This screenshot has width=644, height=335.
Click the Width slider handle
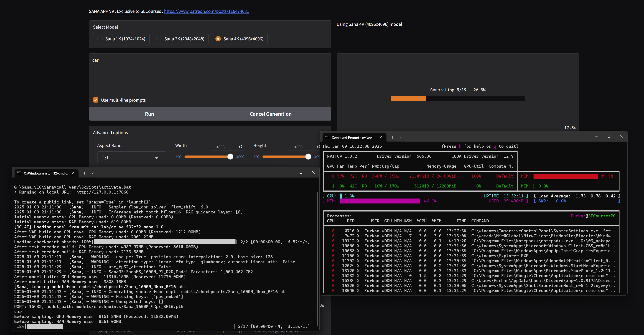230,157
